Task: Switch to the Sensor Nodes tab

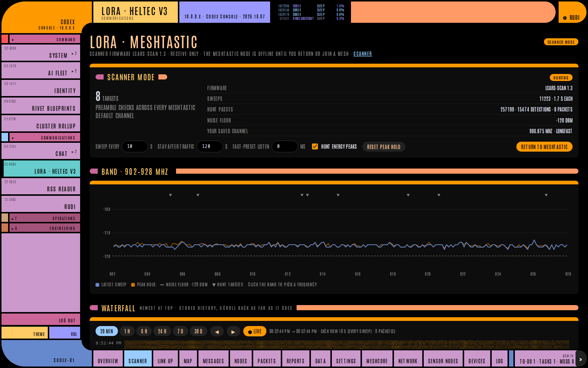Action: click(x=443, y=359)
